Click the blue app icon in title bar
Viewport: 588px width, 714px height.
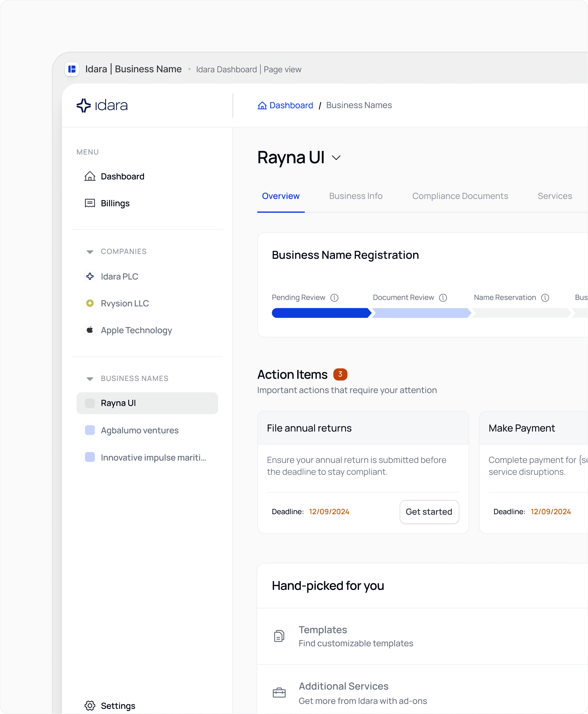(72, 69)
